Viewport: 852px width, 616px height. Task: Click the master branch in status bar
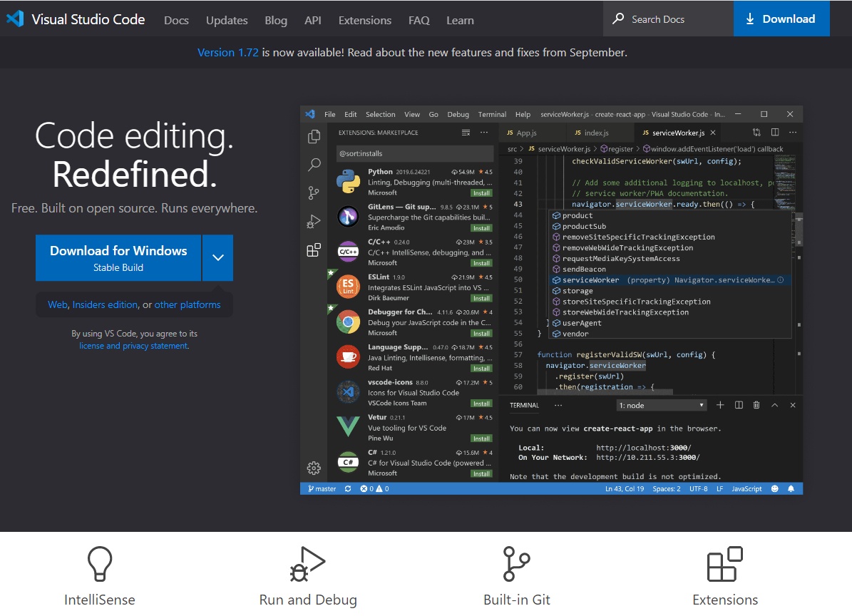(322, 489)
